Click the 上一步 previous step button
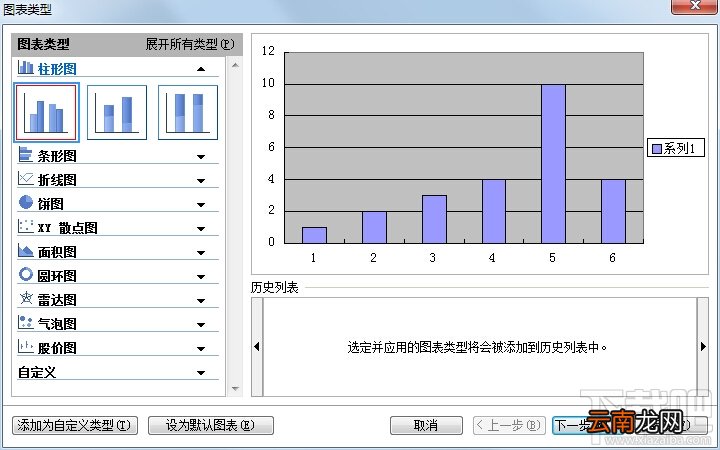 [x=509, y=425]
